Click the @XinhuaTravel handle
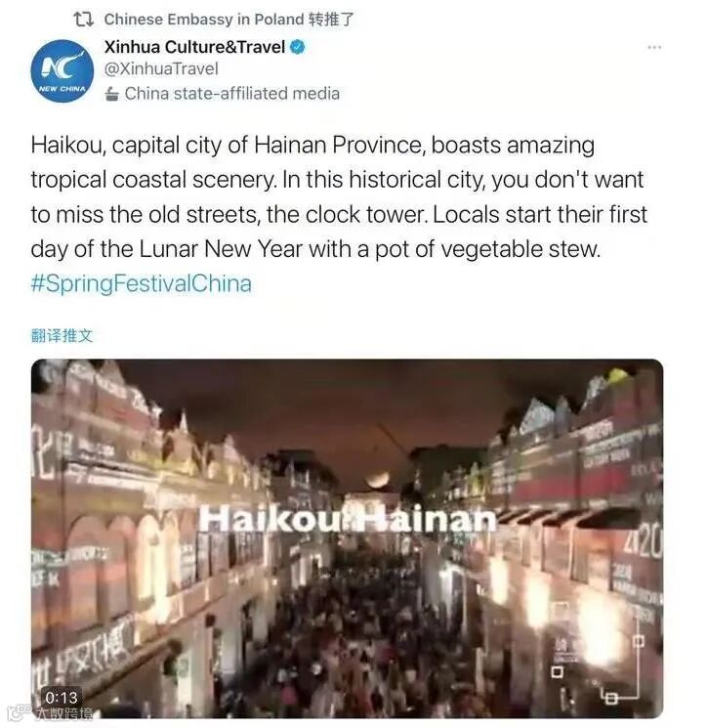 click(161, 68)
